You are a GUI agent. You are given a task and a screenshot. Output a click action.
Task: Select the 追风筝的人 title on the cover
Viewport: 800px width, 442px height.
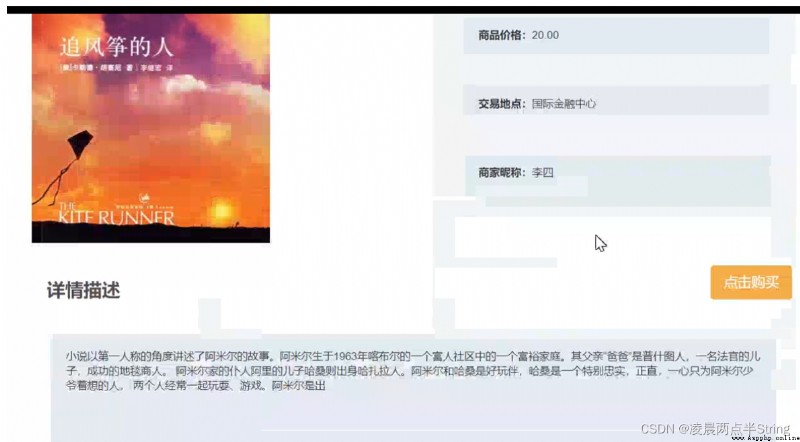(117, 46)
